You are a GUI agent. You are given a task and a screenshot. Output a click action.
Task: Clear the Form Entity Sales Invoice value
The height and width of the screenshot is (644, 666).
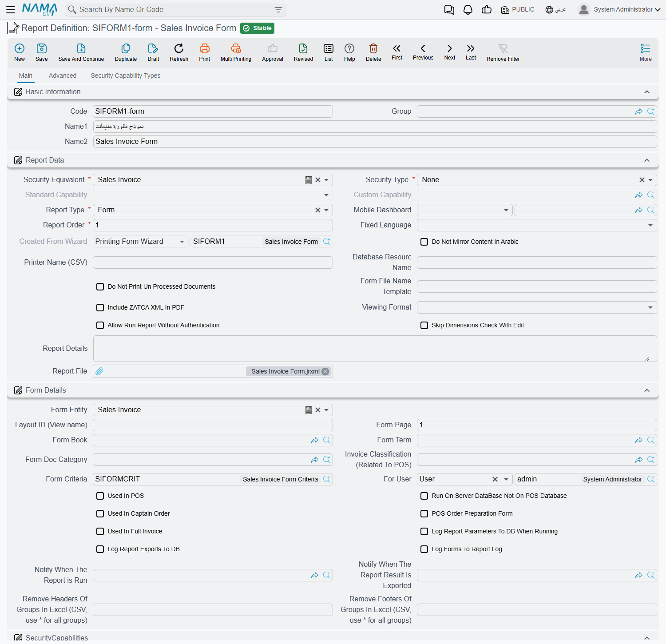pos(318,410)
